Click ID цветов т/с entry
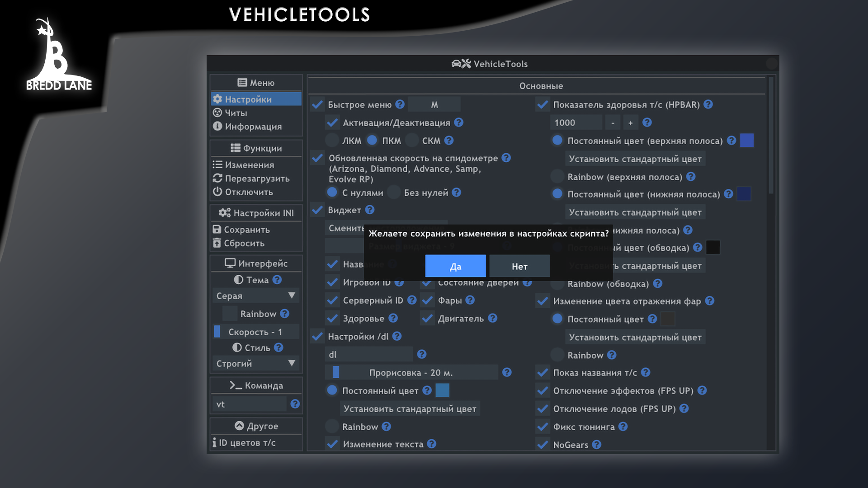Screen dimensions: 868x488 coord(256,443)
